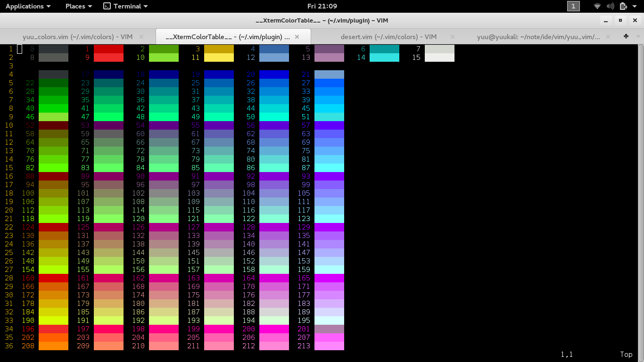Click the white swatch for color 15

click(x=439, y=58)
